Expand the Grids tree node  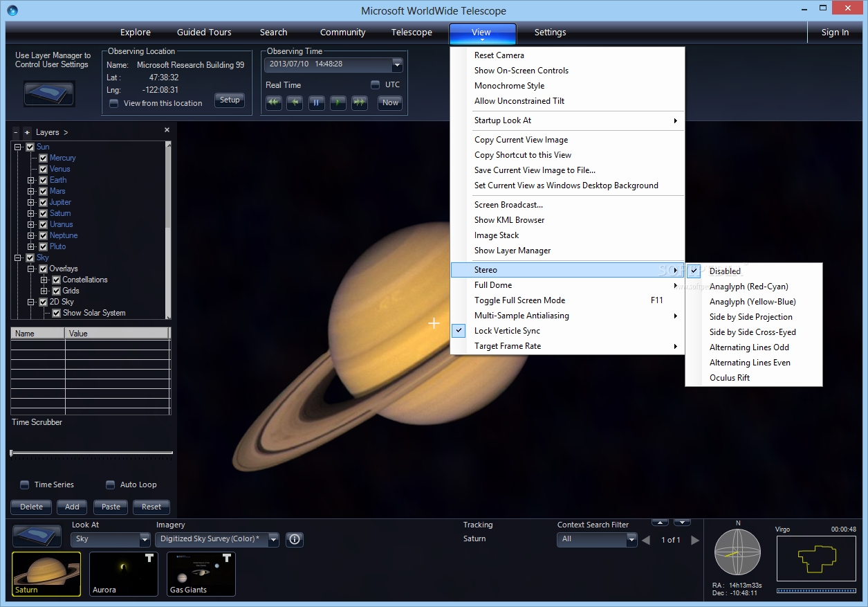point(44,291)
